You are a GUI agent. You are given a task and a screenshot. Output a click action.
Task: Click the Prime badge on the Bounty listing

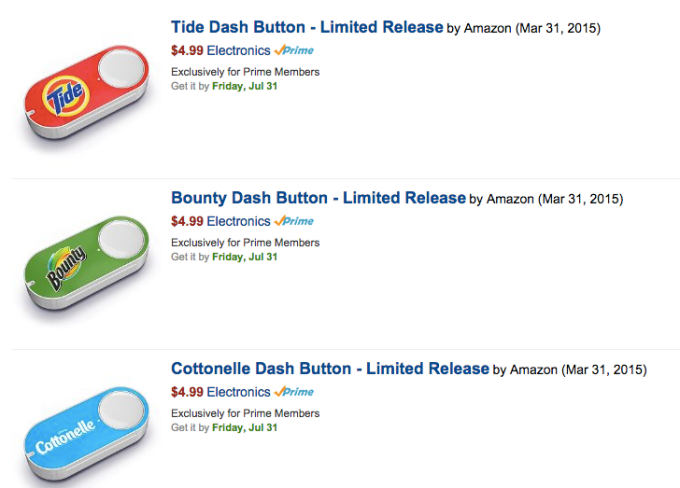coord(294,221)
